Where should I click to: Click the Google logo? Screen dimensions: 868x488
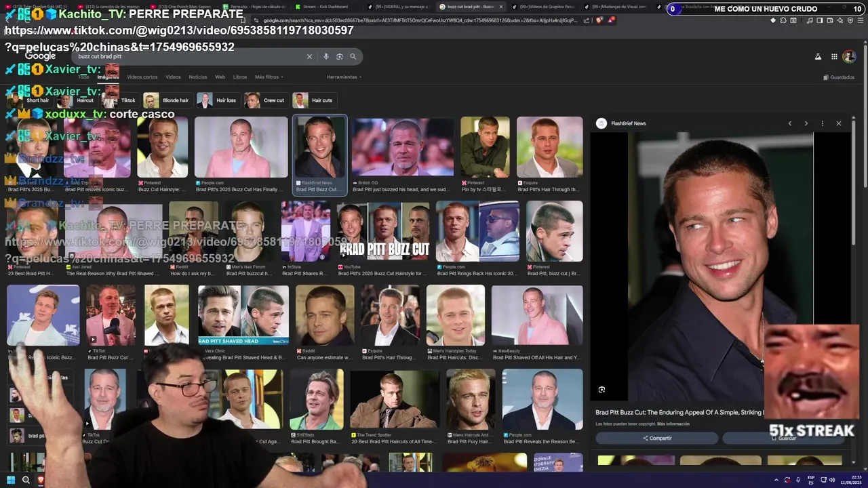click(41, 56)
